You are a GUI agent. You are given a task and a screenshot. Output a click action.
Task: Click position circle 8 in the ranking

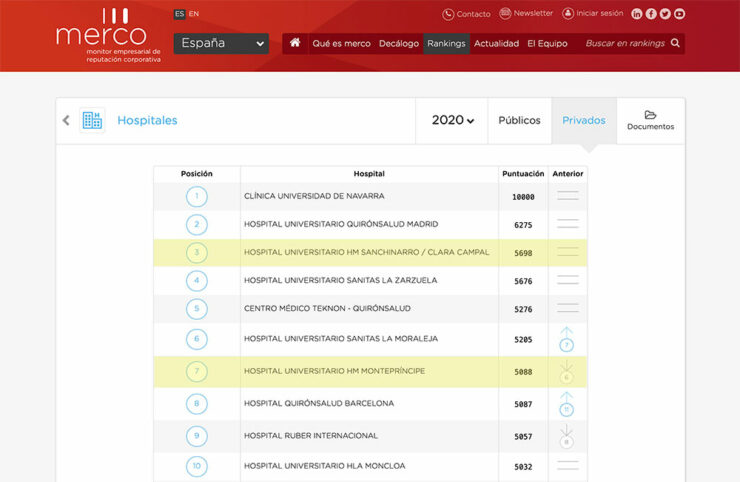[197, 404]
